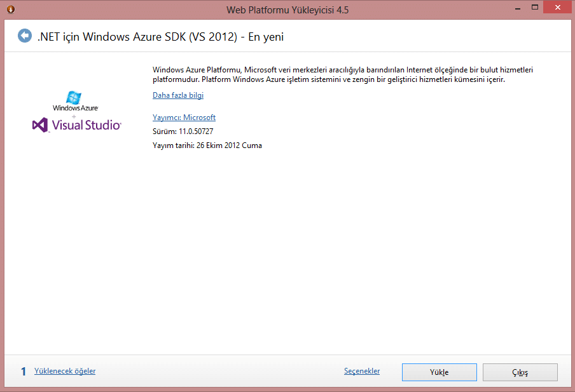575x392 pixels.
Task: Click the purple Visual Studio logo
Action: click(76, 125)
